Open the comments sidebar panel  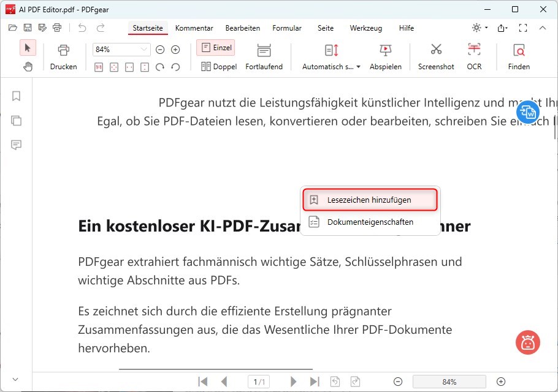(x=16, y=145)
